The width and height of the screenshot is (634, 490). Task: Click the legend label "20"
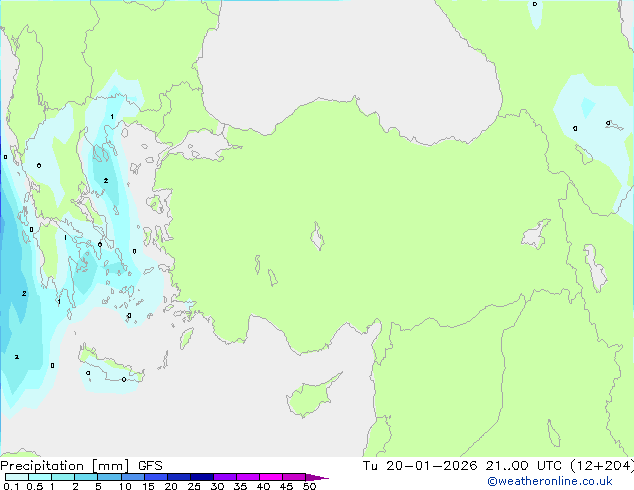(x=171, y=486)
